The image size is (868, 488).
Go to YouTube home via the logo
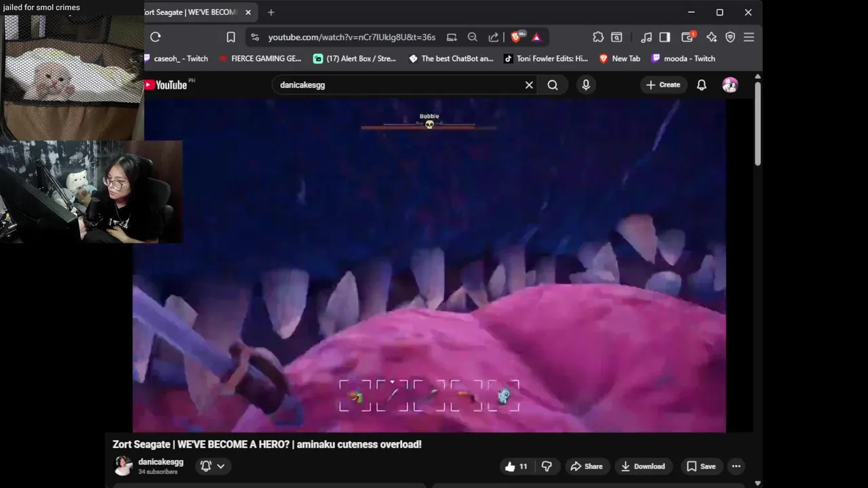[165, 85]
